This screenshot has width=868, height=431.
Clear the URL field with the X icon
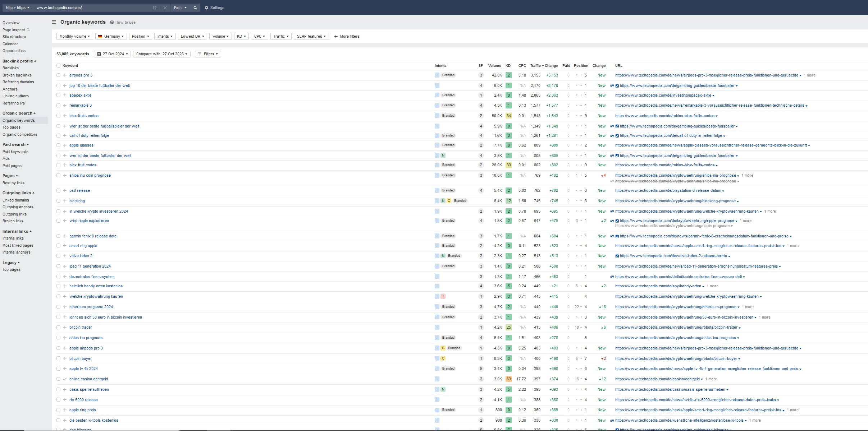point(165,8)
